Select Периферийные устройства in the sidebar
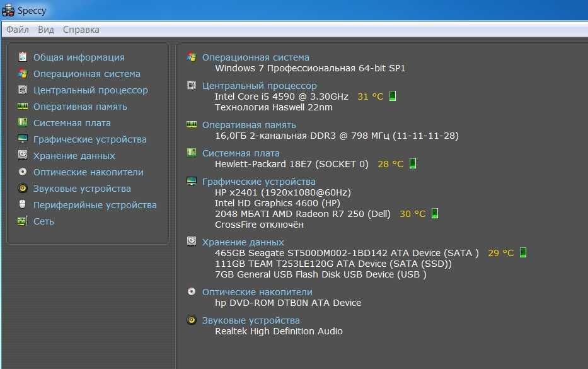Screen dimensions: 588x369 [95, 206]
